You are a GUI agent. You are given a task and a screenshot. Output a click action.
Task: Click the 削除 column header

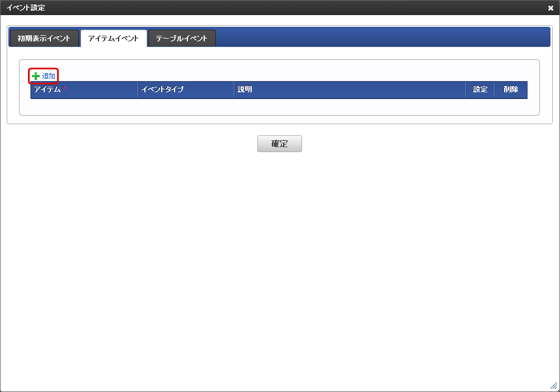pos(511,89)
